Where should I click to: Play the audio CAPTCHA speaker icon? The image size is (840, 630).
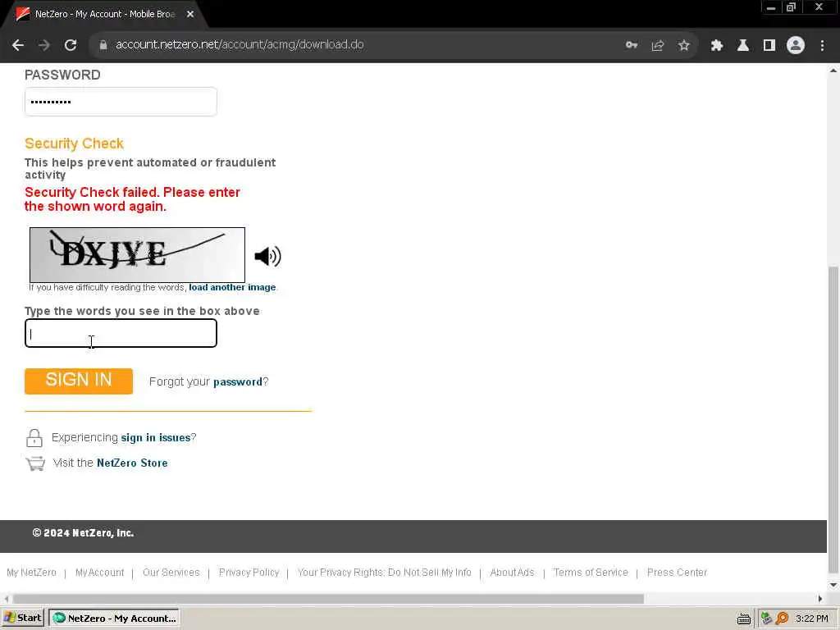coord(267,256)
